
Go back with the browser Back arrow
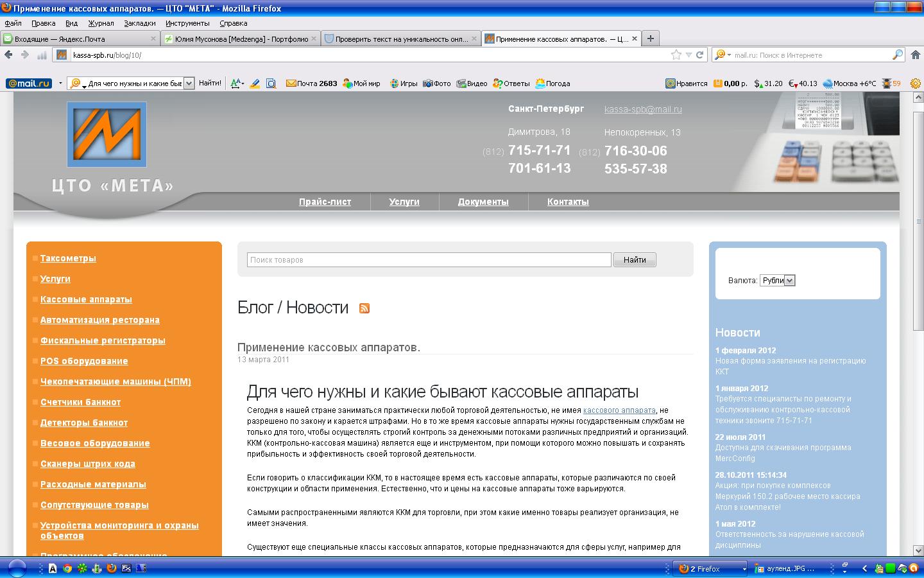[x=9, y=55]
